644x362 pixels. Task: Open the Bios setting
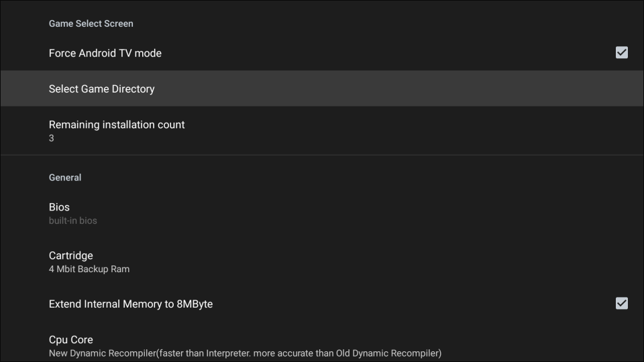[x=59, y=207]
